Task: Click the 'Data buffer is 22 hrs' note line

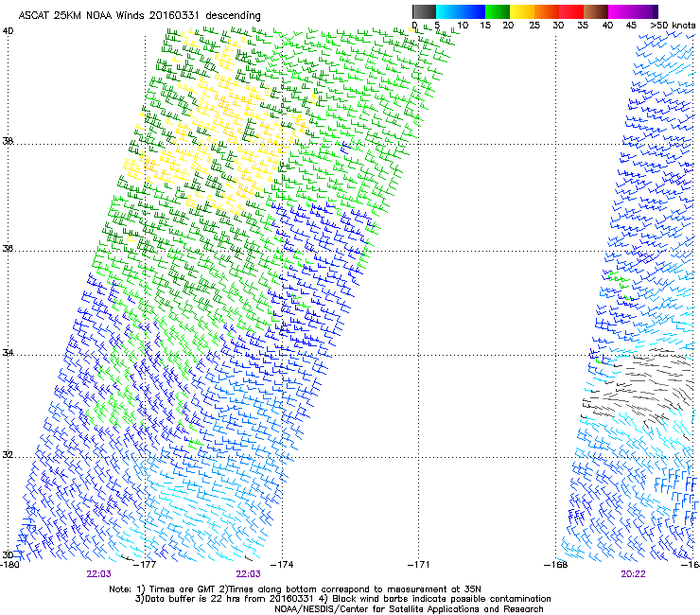Action: click(x=342, y=599)
